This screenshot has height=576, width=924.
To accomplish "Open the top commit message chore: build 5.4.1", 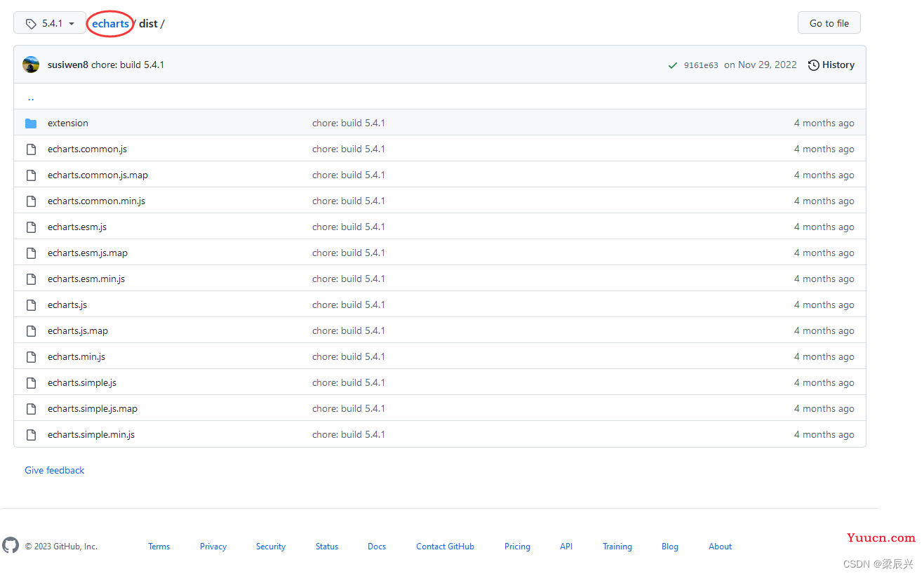I will (x=128, y=65).
